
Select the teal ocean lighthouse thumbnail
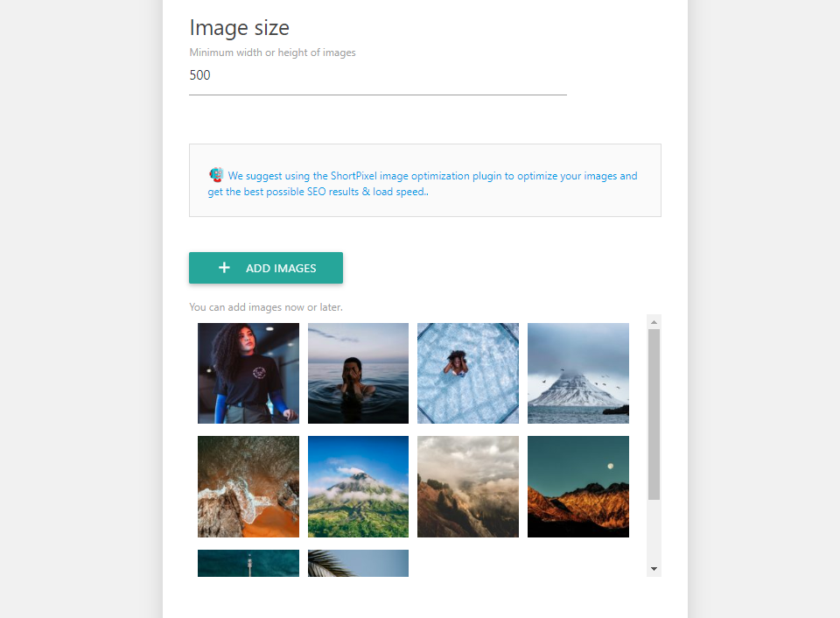(248, 564)
